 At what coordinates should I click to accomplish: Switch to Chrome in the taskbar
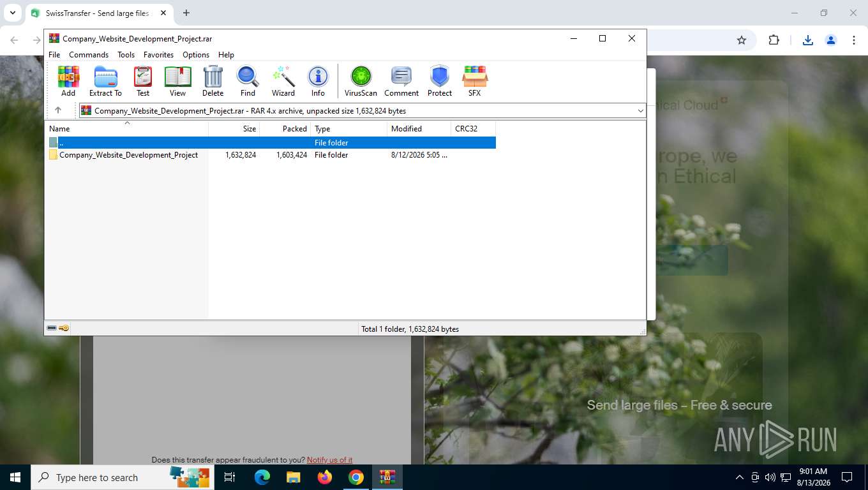click(356, 477)
